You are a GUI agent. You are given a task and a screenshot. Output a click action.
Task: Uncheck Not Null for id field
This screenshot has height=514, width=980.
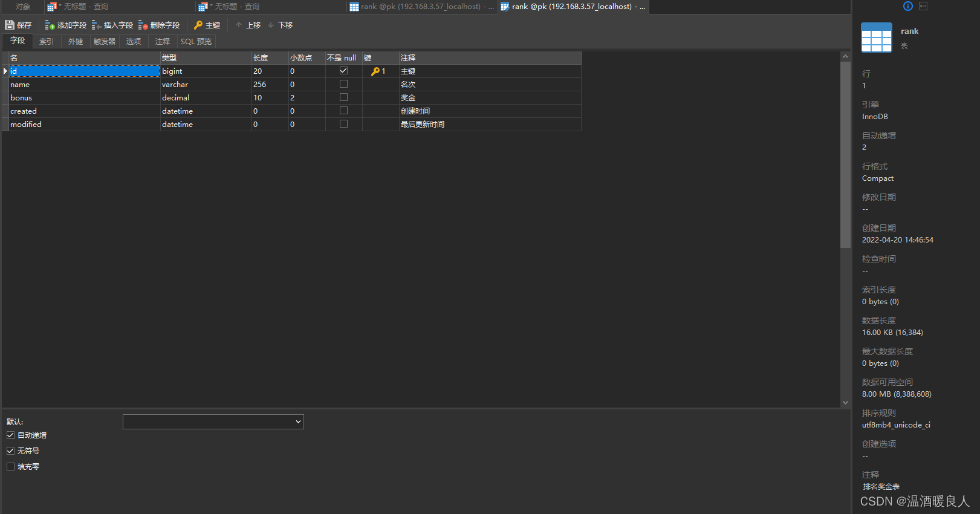[343, 71]
